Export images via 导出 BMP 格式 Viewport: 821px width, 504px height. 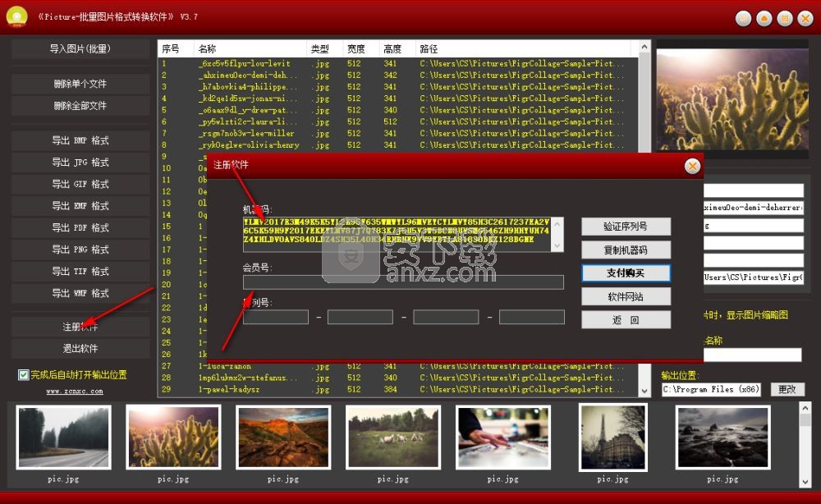pos(80,140)
